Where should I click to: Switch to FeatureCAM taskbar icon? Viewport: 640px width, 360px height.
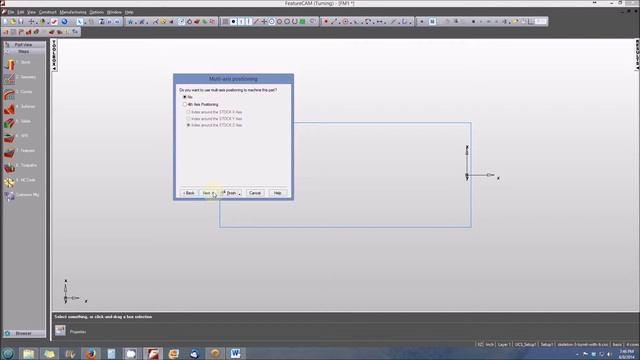[x=153, y=353]
